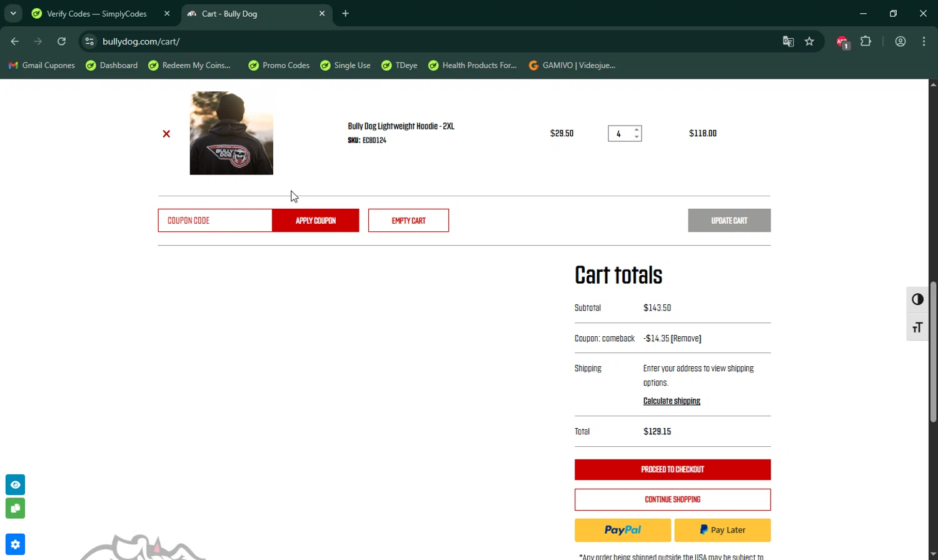Open site information icon in address bar
Screen dimensions: 938x560
89,41
